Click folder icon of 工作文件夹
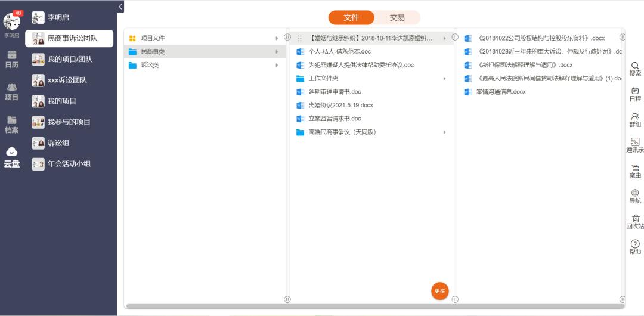 pos(300,79)
